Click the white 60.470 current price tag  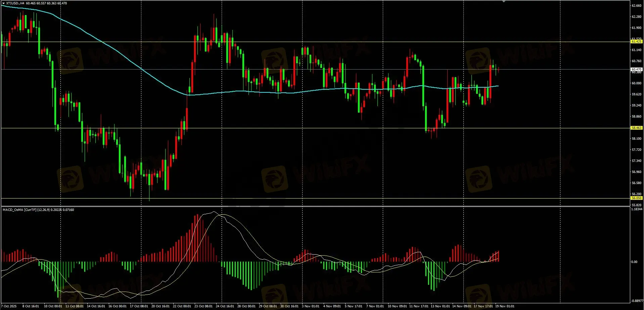pos(636,70)
